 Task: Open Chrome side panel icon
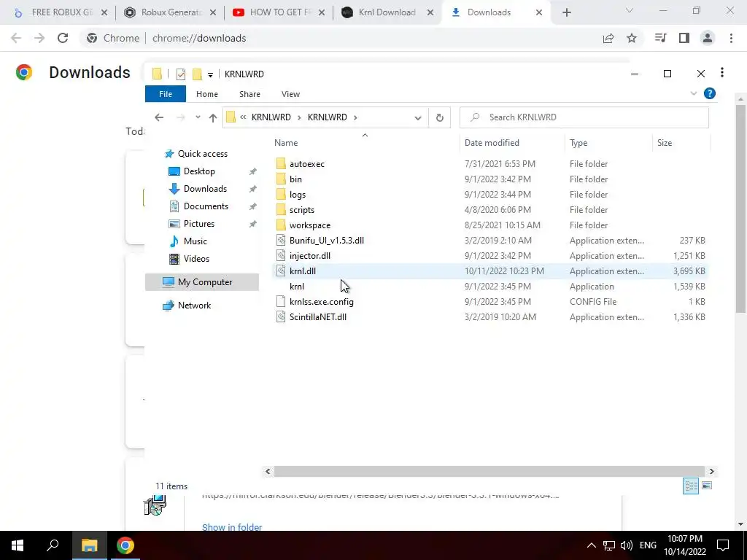[684, 38]
